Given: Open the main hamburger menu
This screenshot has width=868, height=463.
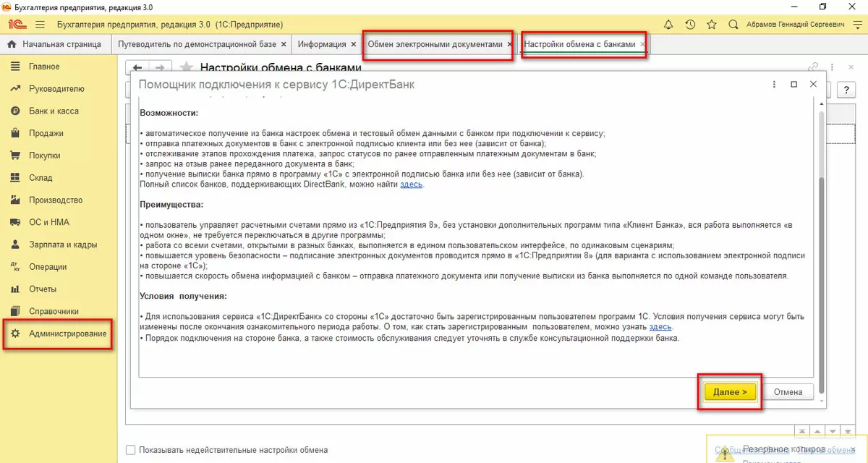Looking at the screenshot, I should click(41, 25).
